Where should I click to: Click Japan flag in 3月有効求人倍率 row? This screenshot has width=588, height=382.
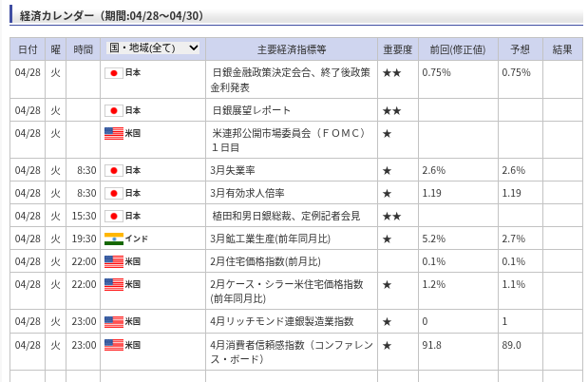click(113, 193)
